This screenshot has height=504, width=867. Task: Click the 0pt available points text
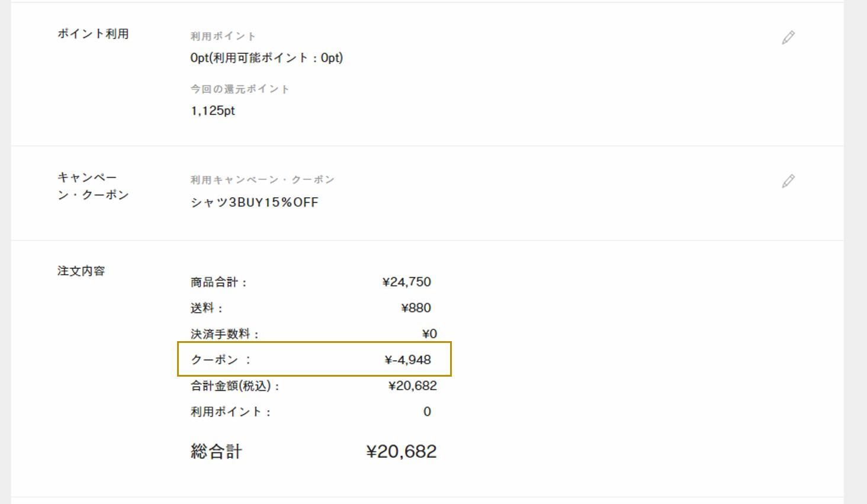pyautogui.click(x=266, y=58)
